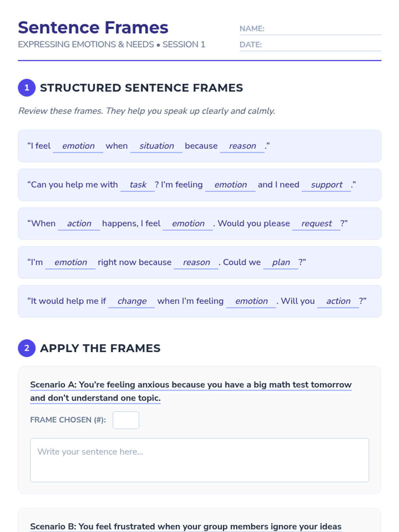This screenshot has width=399, height=532.
Task: Click the 'request' blank in the third frame
Action: pyautogui.click(x=316, y=224)
